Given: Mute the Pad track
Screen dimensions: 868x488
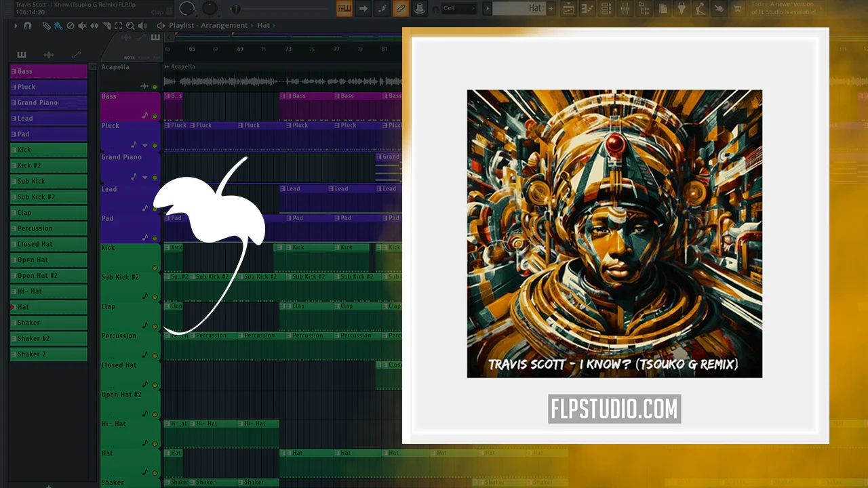Looking at the screenshot, I should pyautogui.click(x=155, y=238).
